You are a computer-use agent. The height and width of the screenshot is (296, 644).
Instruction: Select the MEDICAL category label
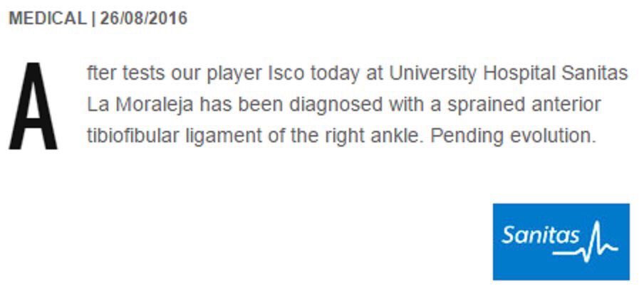[47, 18]
